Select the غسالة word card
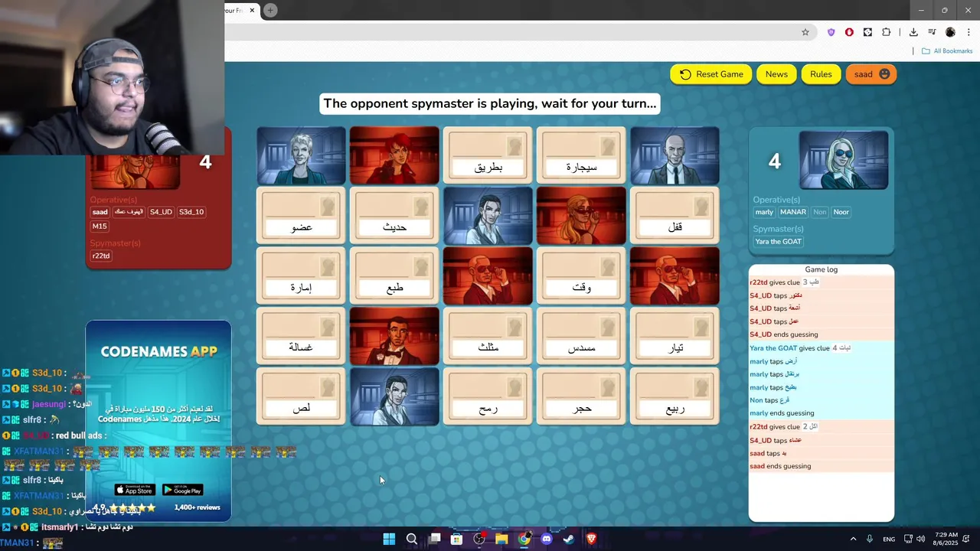This screenshot has height=551, width=980. coord(301,336)
